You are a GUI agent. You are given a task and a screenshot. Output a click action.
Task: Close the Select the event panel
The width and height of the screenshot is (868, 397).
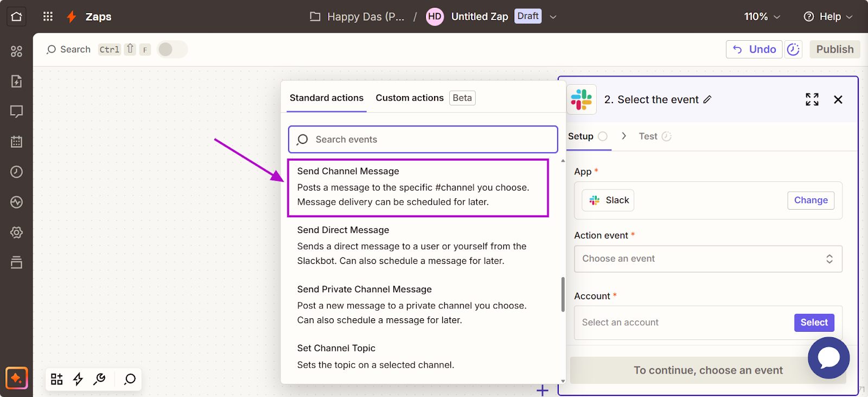[x=838, y=99]
